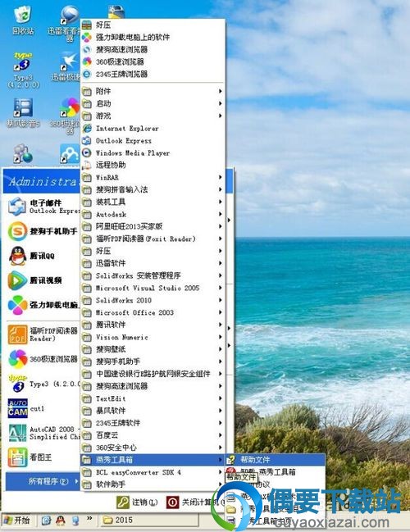410x532 pixels.
Task: Open BCL easyConverter SDK 4 folder
Action: click(153, 472)
